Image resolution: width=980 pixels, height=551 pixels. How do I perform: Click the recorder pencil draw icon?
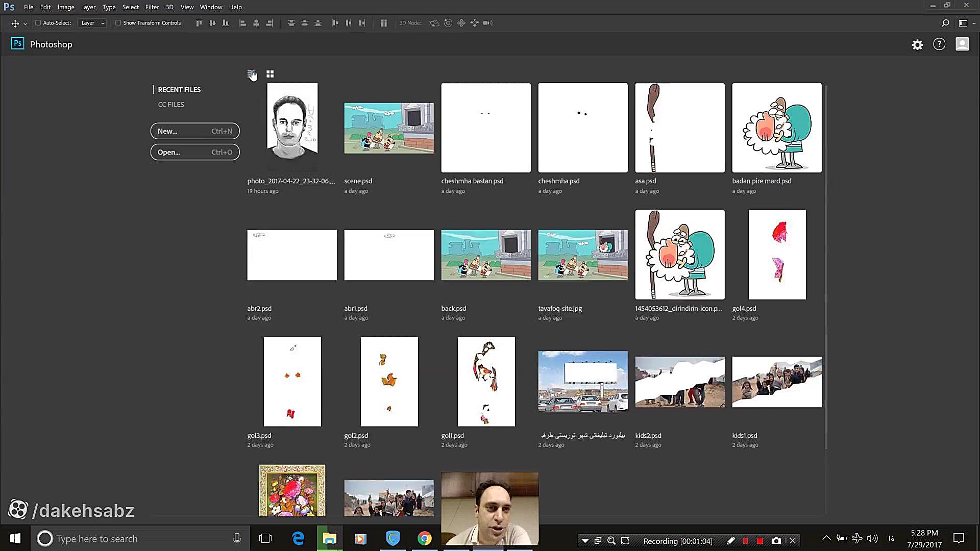[730, 541]
